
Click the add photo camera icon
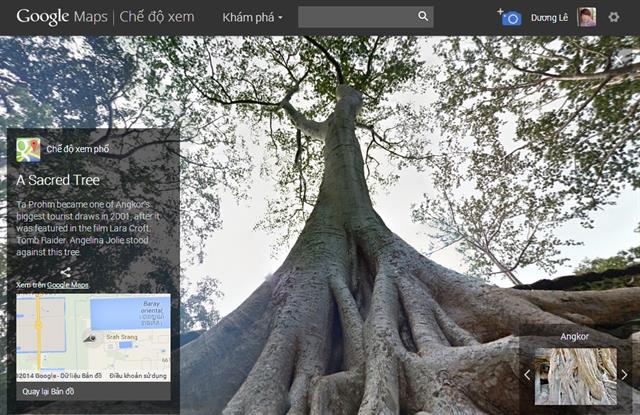point(510,17)
